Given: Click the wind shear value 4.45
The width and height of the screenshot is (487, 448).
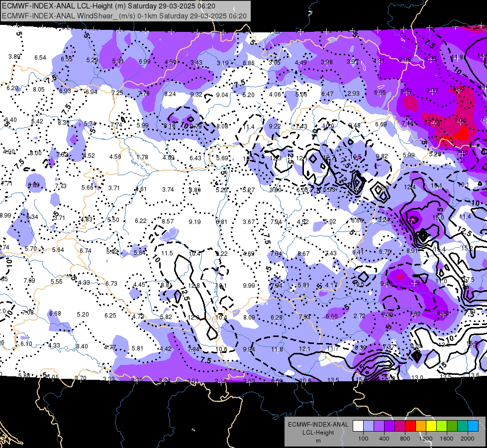Looking at the screenshot, I should click(139, 284).
